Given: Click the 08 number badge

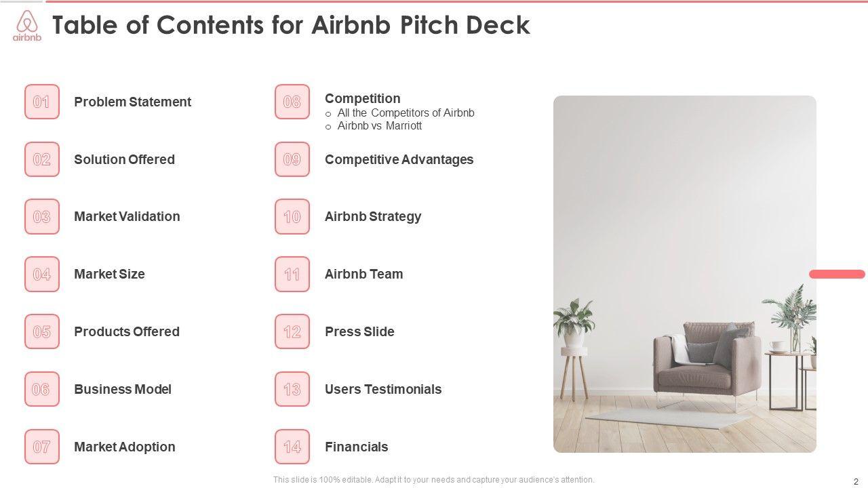Looking at the screenshot, I should pos(292,102).
